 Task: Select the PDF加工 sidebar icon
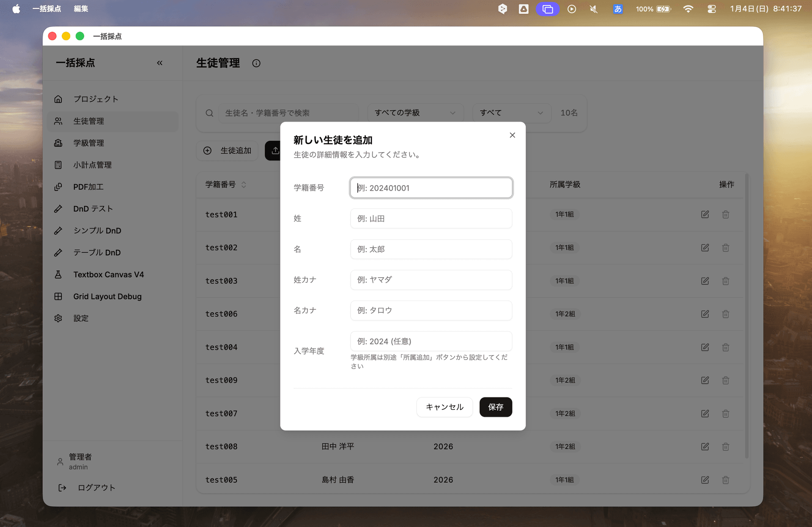[x=58, y=186]
